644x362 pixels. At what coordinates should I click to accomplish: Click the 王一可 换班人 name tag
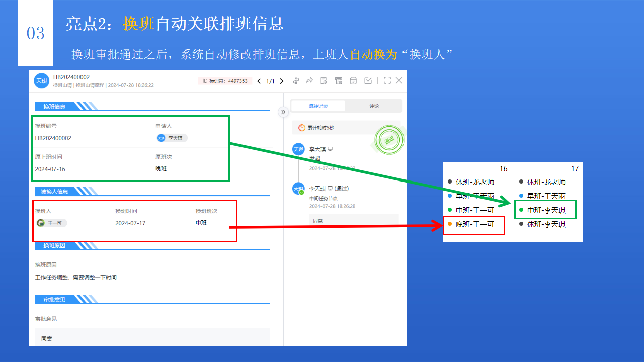(x=52, y=222)
